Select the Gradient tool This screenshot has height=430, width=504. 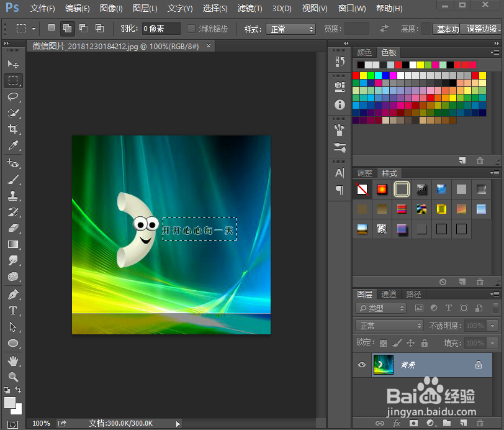(x=13, y=244)
